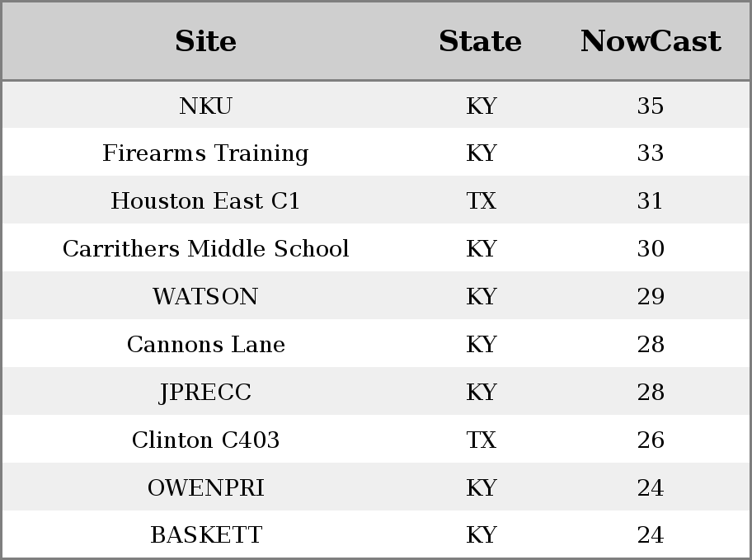The width and height of the screenshot is (752, 560).
Task: Click the WATSON site name
Action: point(205,296)
